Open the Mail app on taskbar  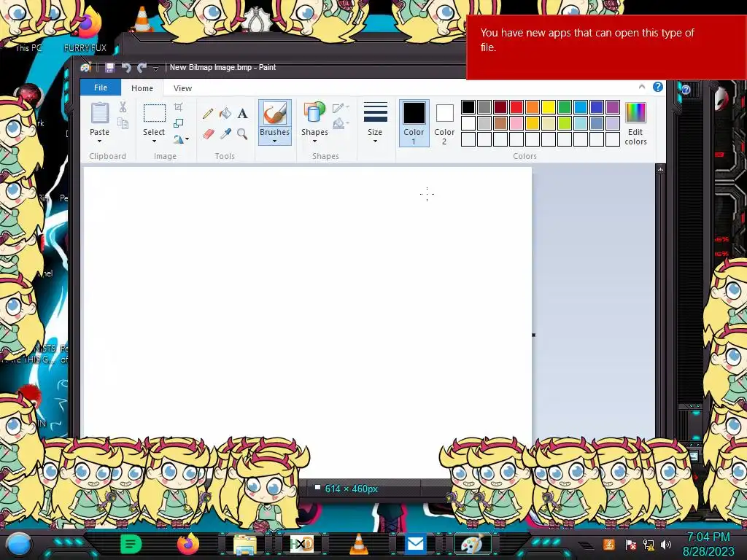pyautogui.click(x=415, y=544)
